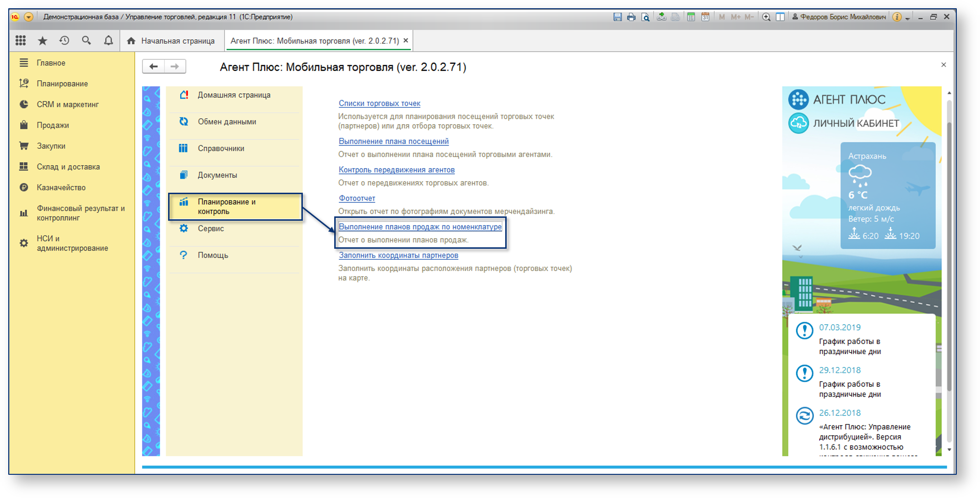Viewport: 980px width, 498px height.
Task: Open Заполнить координаты партнеров link
Action: [x=398, y=256]
